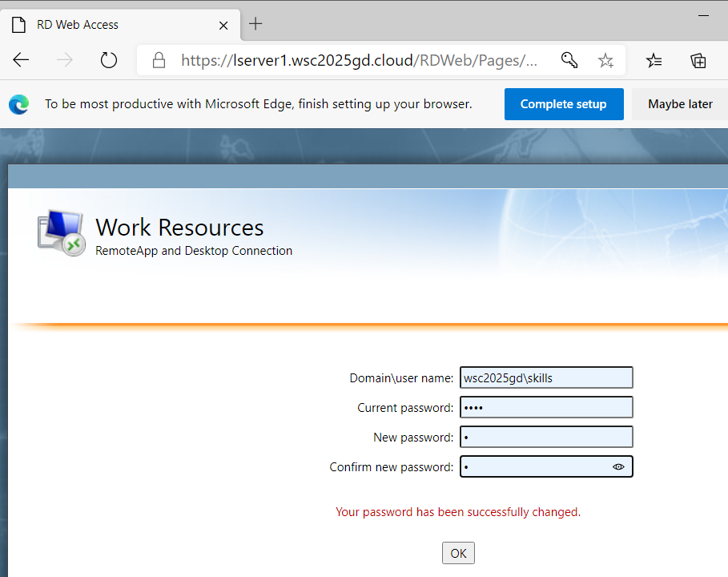This screenshot has width=728, height=577.
Task: Open a new tab with plus button
Action: 255,24
